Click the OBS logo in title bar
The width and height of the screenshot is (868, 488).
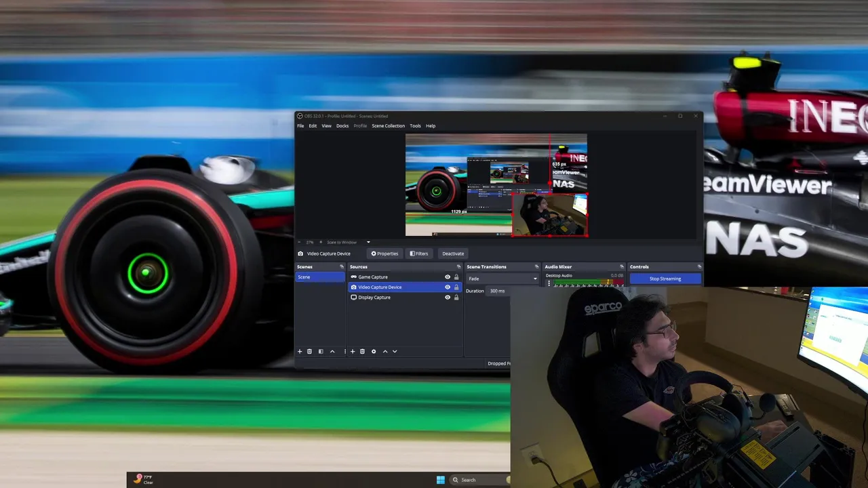[300, 116]
